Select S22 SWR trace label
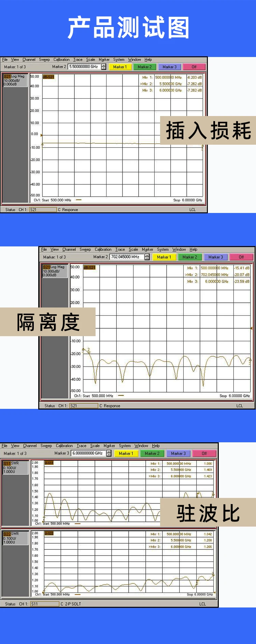This screenshot has height=644, width=256. pyautogui.click(x=16, y=538)
